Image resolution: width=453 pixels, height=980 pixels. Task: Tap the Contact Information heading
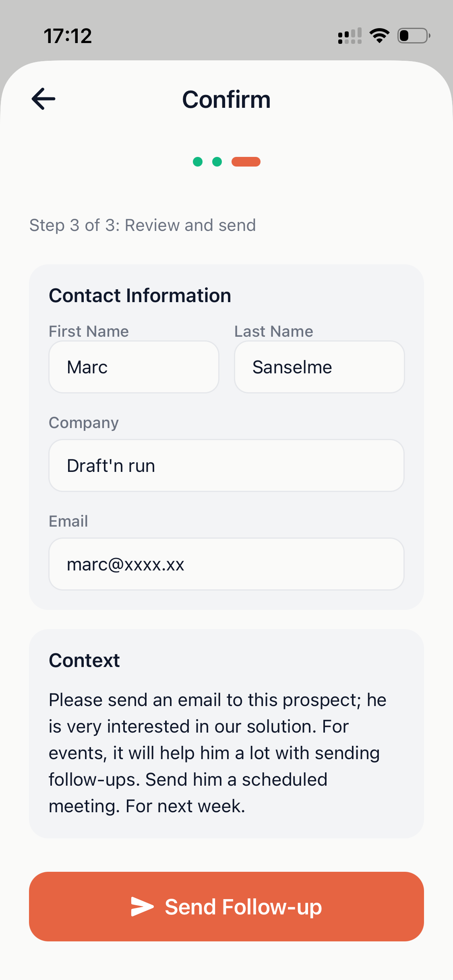click(x=140, y=296)
